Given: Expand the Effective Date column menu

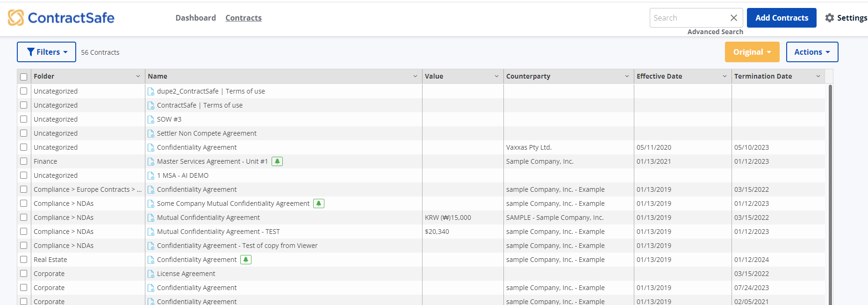Looking at the screenshot, I should tap(725, 76).
